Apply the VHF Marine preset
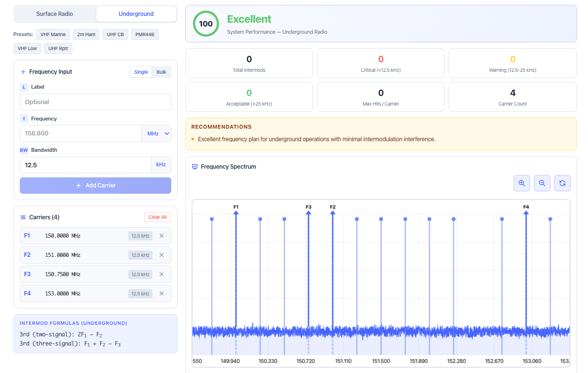 pyautogui.click(x=53, y=35)
